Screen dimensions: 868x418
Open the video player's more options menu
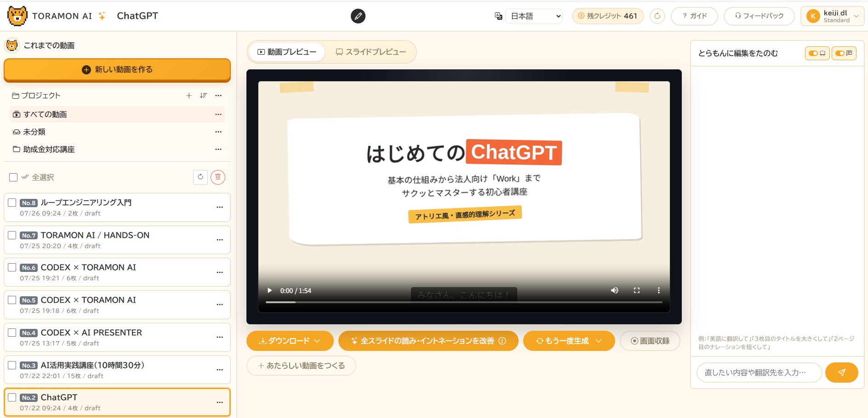coord(659,290)
